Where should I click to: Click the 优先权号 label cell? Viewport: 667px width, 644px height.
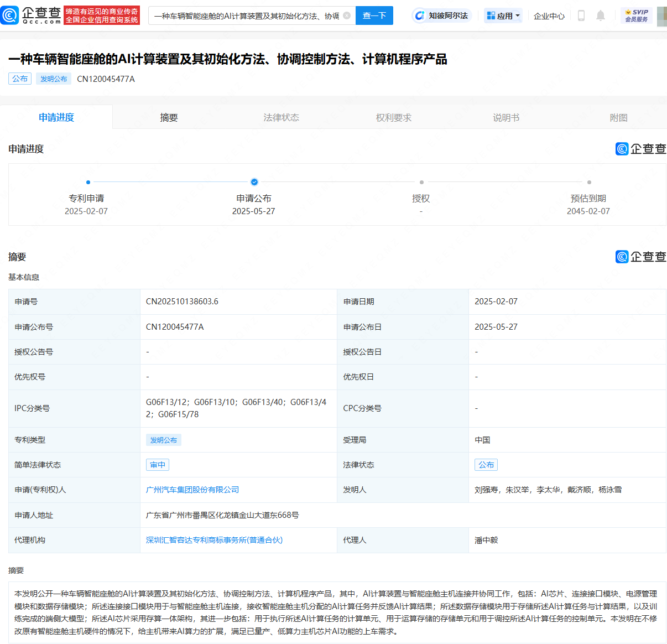coord(74,377)
